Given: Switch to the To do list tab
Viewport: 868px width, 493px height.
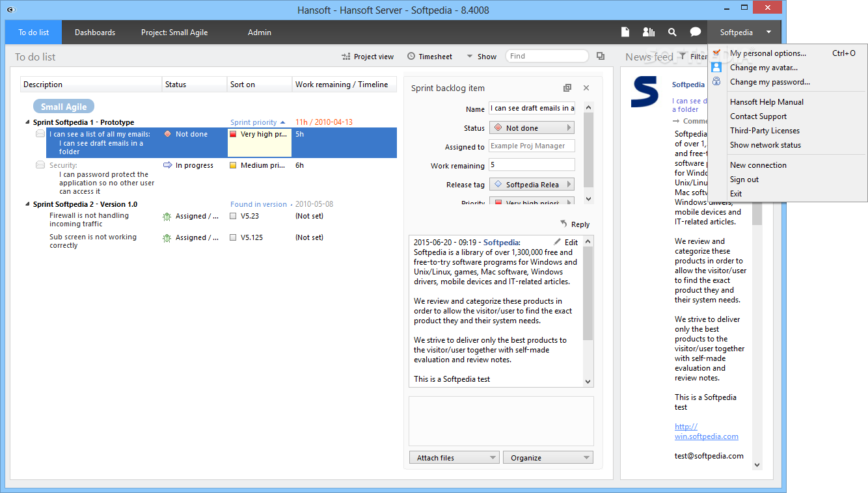Looking at the screenshot, I should (34, 32).
